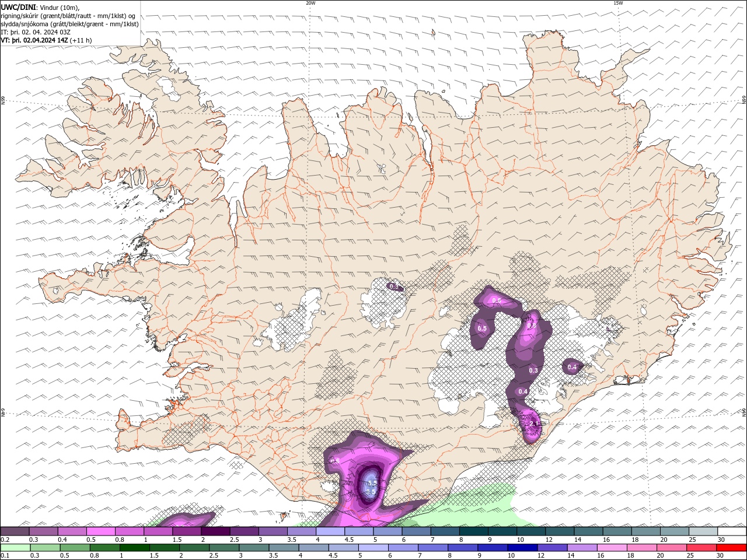Click the bright red 30 mm swatch in rain legend

731,548
